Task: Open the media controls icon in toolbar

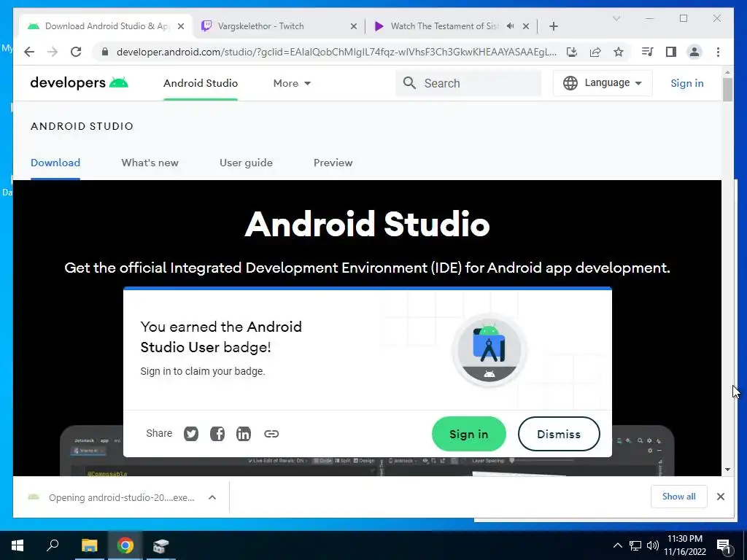Action: 647,52
